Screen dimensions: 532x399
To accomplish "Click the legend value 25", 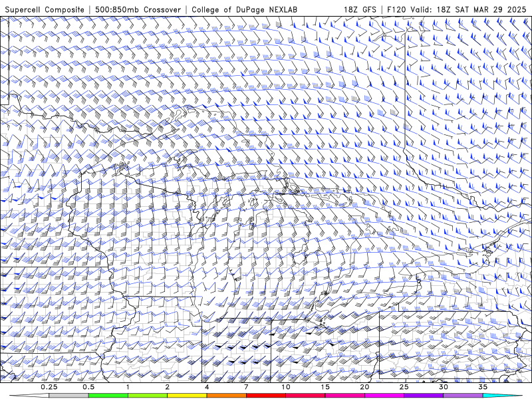I will coord(404,387).
